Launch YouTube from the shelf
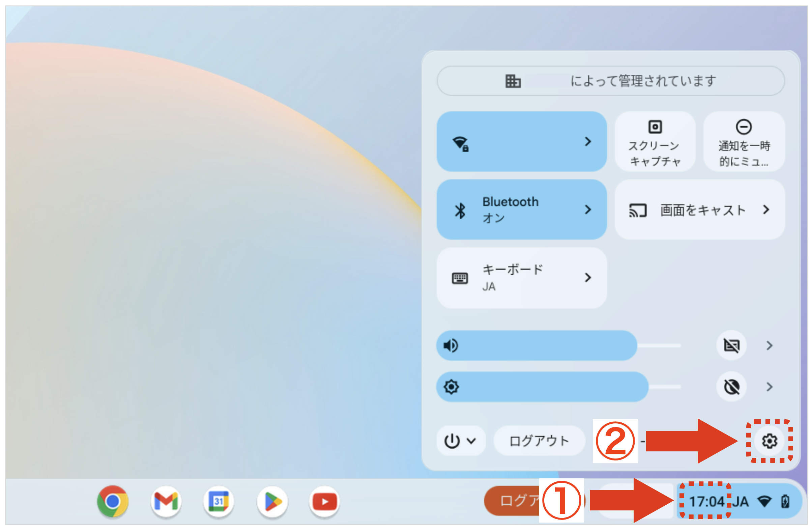 (x=324, y=502)
